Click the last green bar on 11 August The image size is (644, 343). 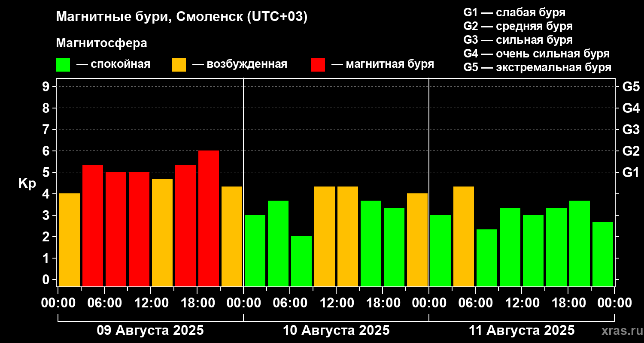[x=603, y=254]
